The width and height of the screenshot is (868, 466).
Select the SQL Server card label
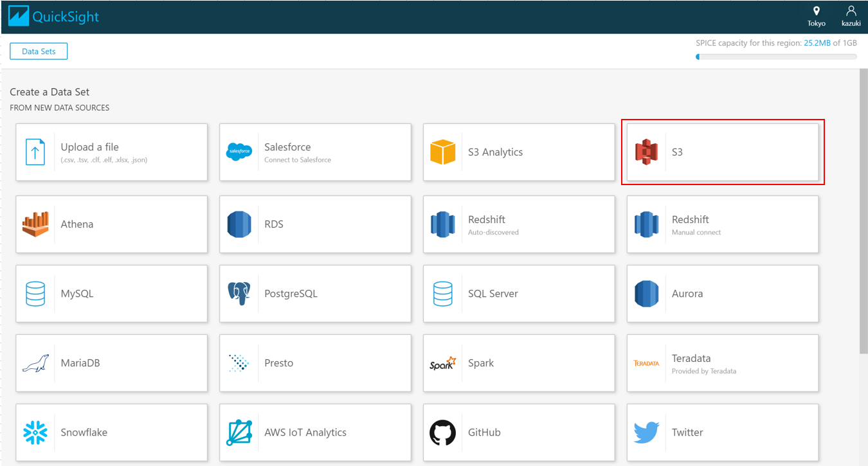click(x=493, y=294)
